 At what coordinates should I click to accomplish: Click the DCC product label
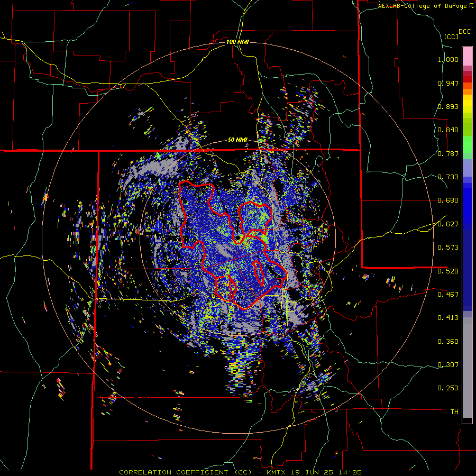point(465,32)
